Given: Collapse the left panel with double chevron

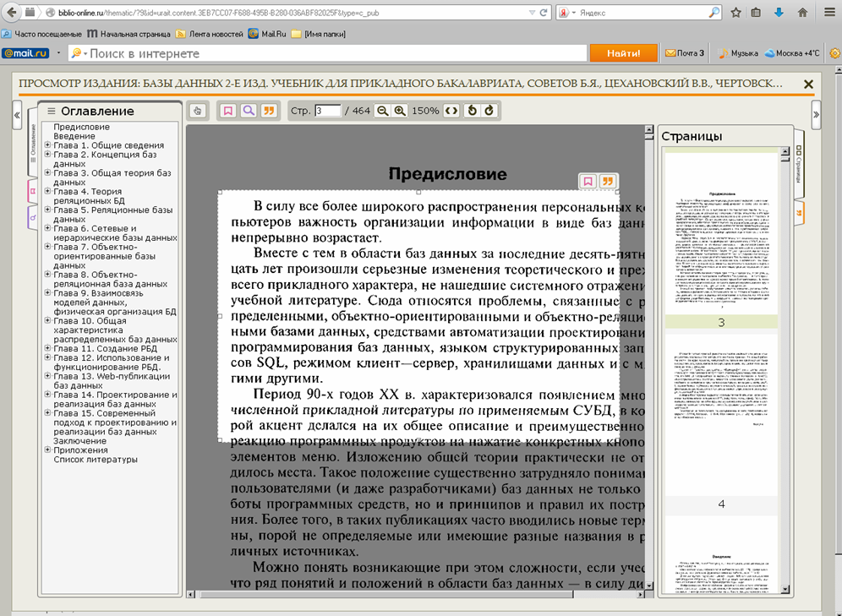Looking at the screenshot, I should click(x=17, y=115).
